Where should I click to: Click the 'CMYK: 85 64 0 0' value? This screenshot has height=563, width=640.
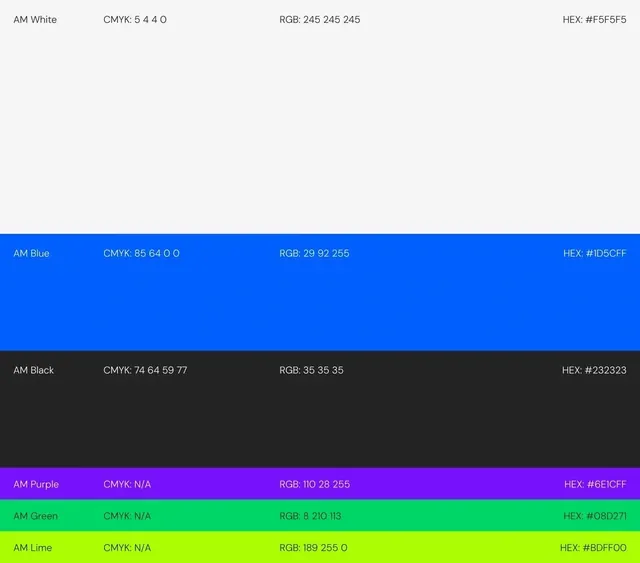pyautogui.click(x=141, y=253)
